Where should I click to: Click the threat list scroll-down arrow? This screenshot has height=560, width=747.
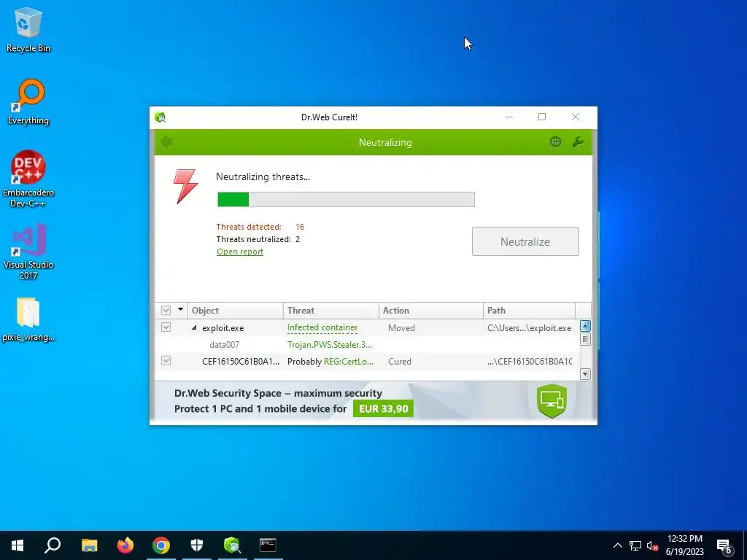[586, 374]
